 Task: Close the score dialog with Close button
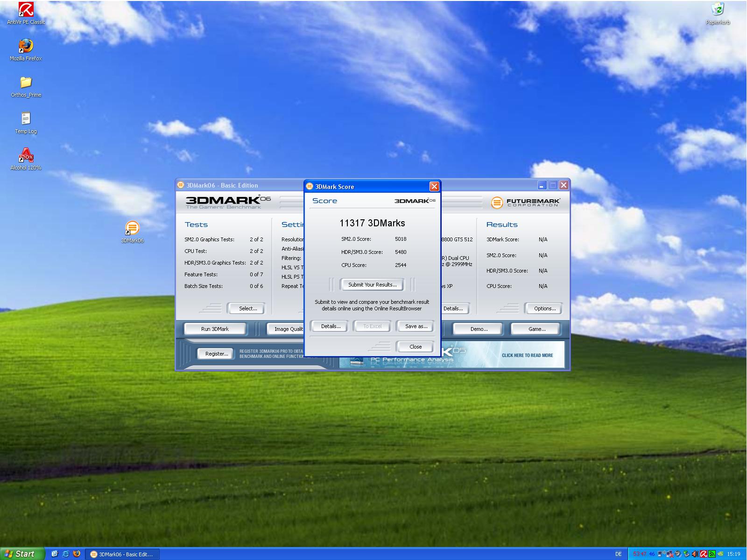point(416,347)
